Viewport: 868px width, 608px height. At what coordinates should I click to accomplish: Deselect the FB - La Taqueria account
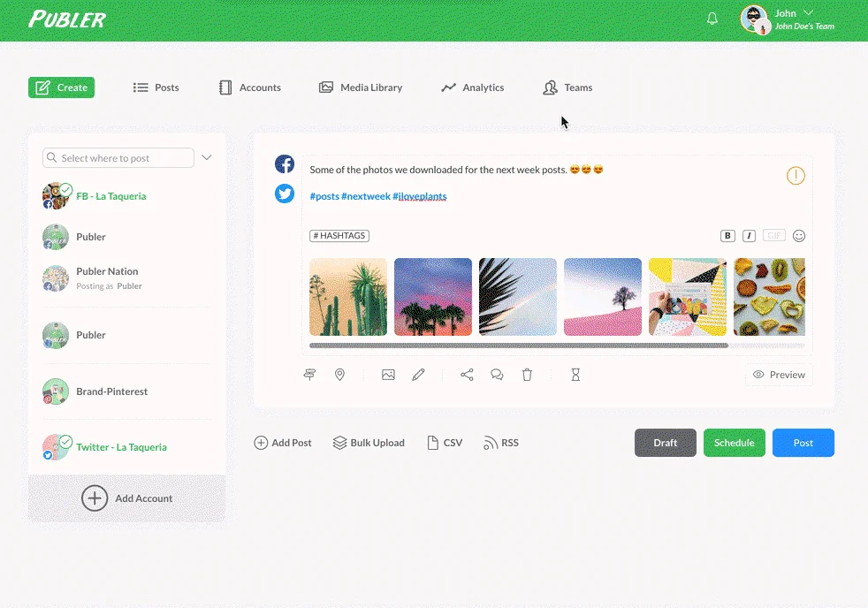110,196
